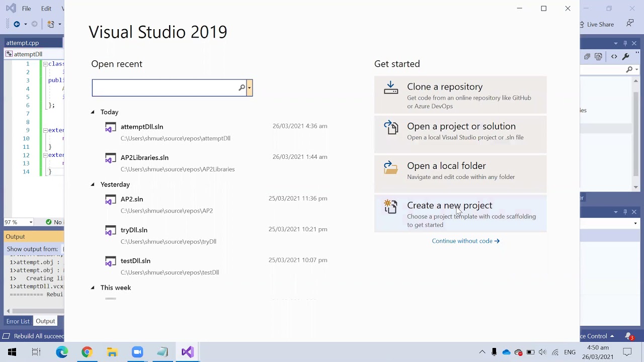Click the Collapse All icon in Solution Explorer

point(587,57)
